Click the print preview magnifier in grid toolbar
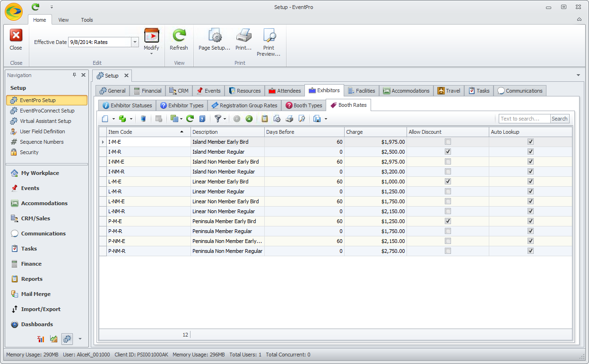The height and width of the screenshot is (364, 589). pyautogui.click(x=302, y=119)
